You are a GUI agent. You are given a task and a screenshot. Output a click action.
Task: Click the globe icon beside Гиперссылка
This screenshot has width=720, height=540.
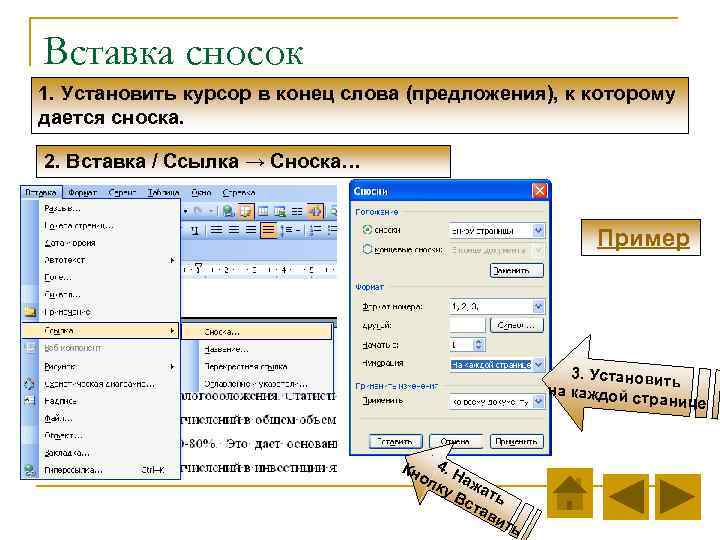coord(29,469)
